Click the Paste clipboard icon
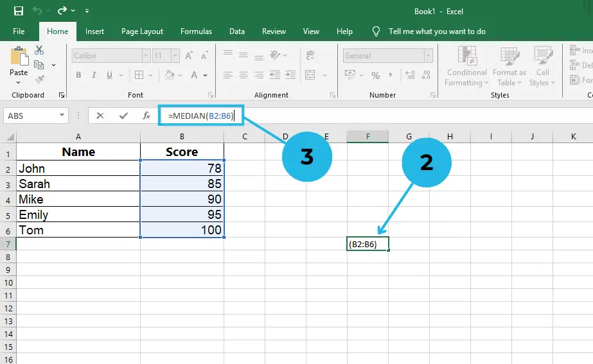The height and width of the screenshot is (364, 593). [x=19, y=56]
